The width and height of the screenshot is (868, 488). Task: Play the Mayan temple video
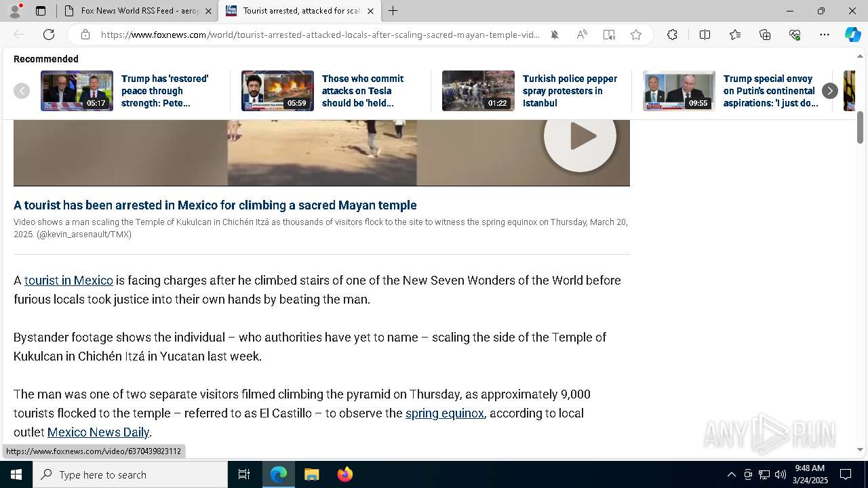(x=580, y=136)
